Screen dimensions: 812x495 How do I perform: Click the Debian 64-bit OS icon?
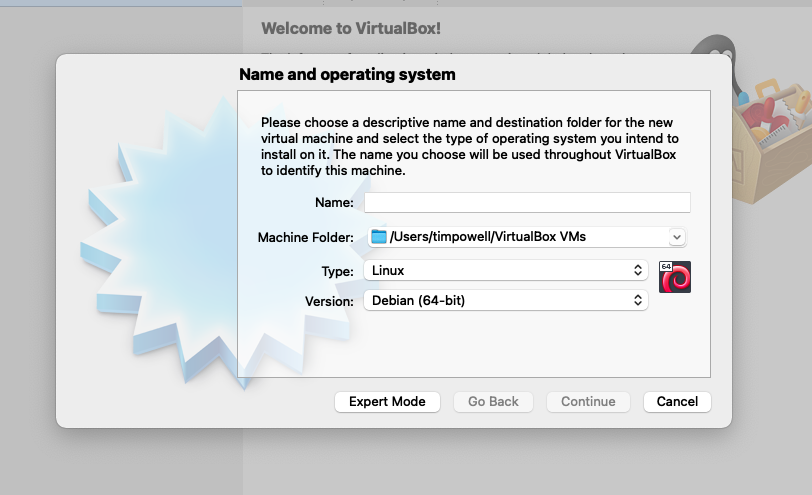(675, 277)
